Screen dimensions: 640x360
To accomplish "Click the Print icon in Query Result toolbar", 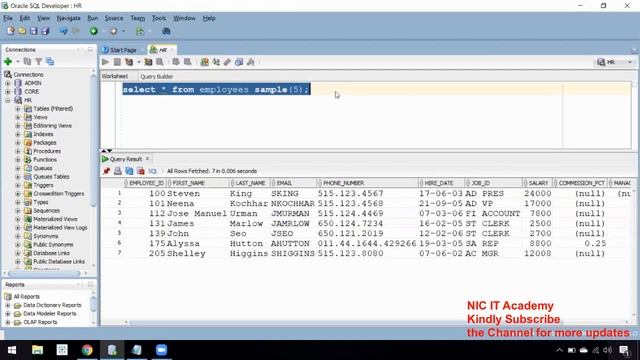I will pos(118,171).
